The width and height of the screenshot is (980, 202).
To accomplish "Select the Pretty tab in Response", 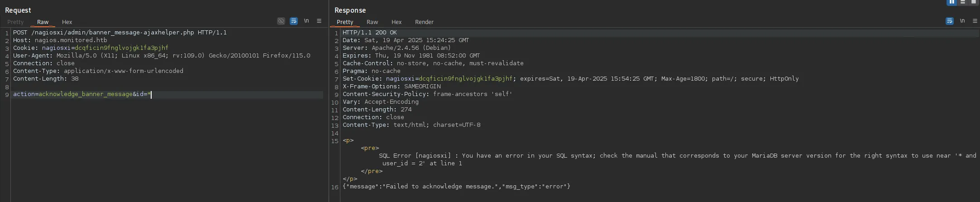I will point(345,22).
